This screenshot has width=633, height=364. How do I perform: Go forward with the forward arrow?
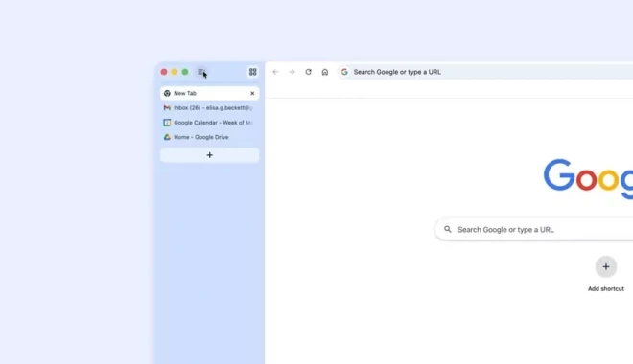click(x=292, y=72)
